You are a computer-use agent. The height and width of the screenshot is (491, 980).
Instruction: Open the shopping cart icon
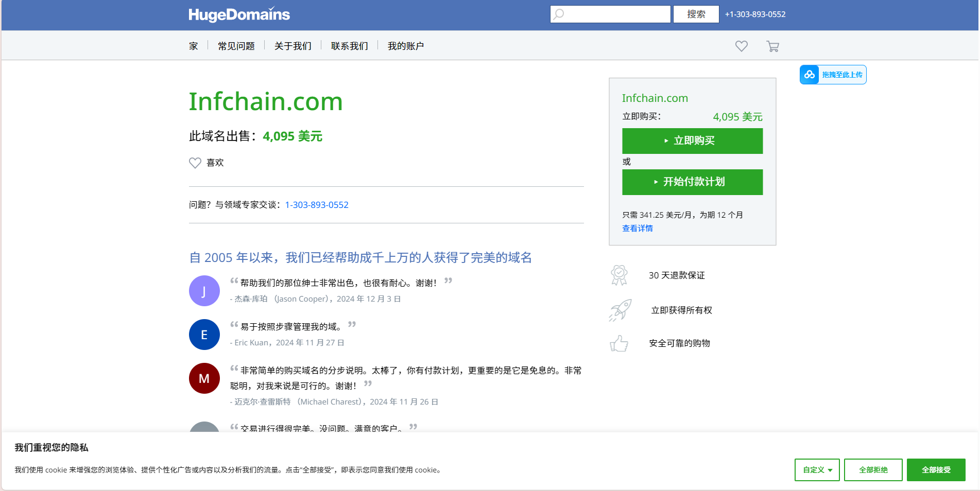[x=772, y=46]
